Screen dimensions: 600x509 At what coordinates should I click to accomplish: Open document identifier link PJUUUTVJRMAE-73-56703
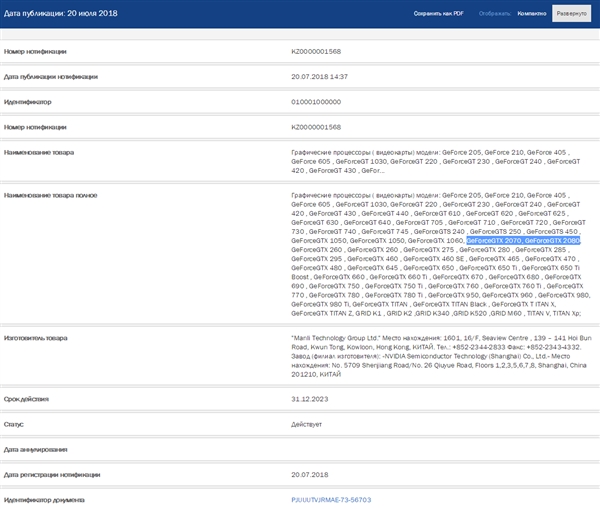[x=331, y=498]
